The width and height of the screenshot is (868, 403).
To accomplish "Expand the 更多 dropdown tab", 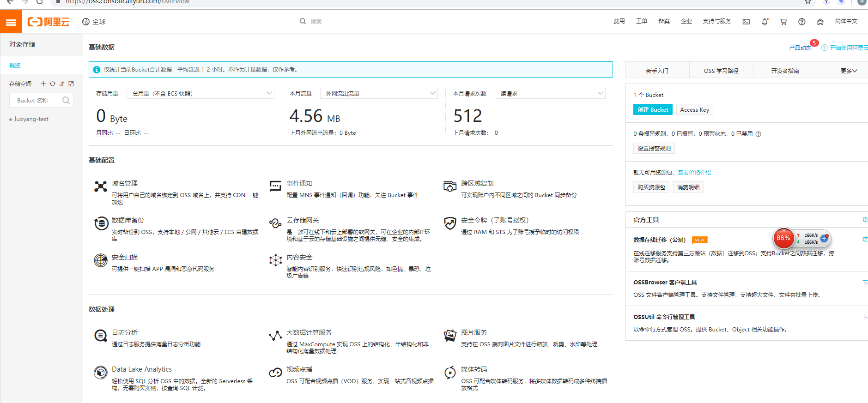I will point(849,71).
